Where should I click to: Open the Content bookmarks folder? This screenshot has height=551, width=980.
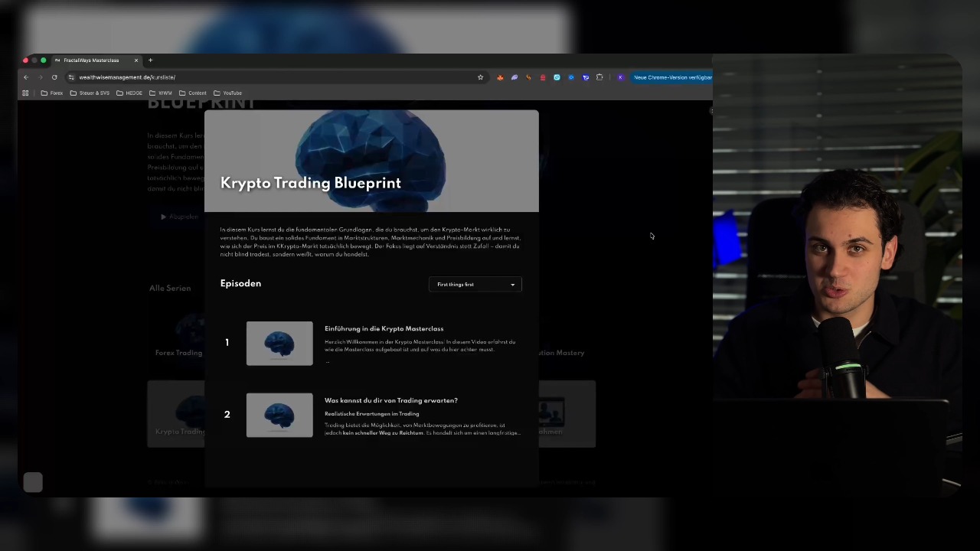point(192,93)
